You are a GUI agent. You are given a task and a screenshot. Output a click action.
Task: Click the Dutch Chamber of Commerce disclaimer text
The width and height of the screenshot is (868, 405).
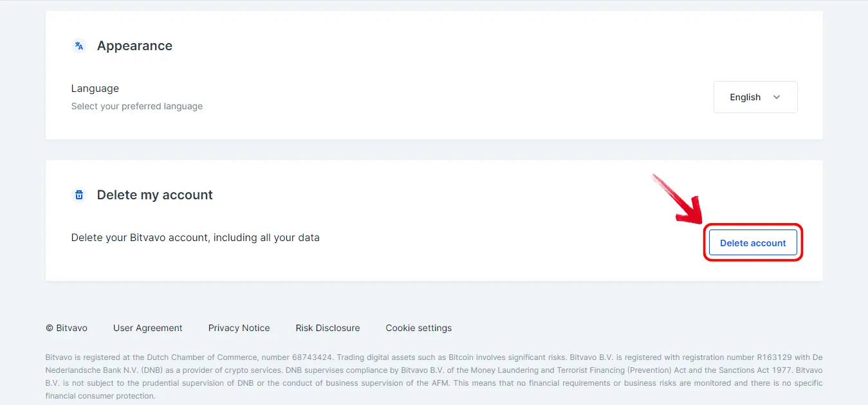click(x=434, y=377)
